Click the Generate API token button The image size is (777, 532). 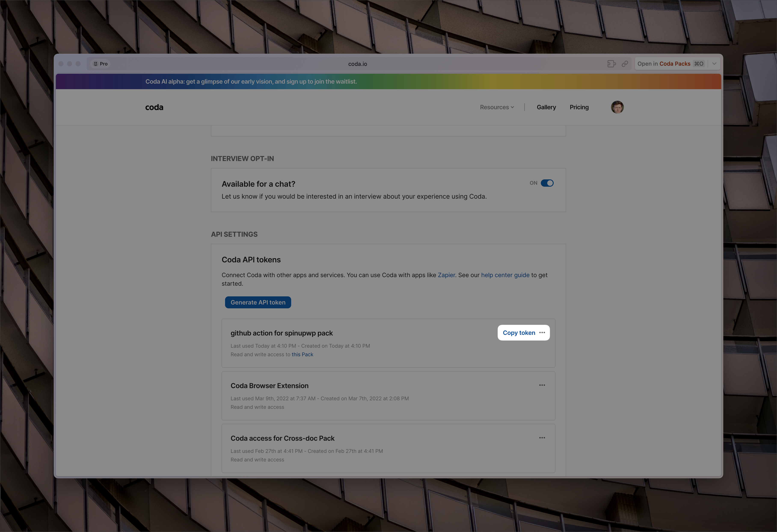point(258,302)
